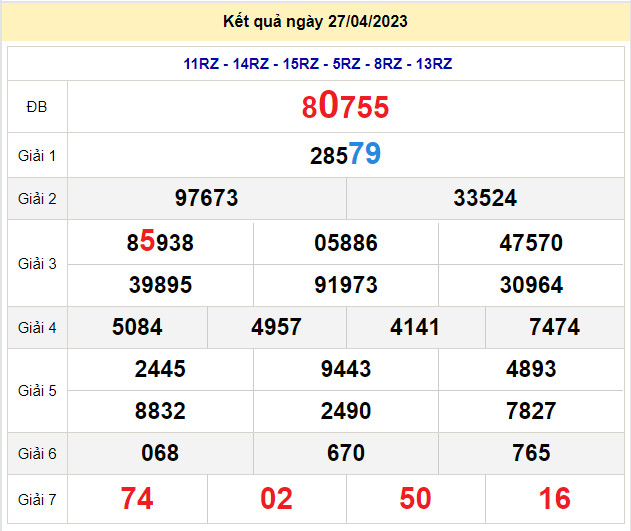The image size is (631, 531).
Task: Select the number 30964
Action: point(531,285)
